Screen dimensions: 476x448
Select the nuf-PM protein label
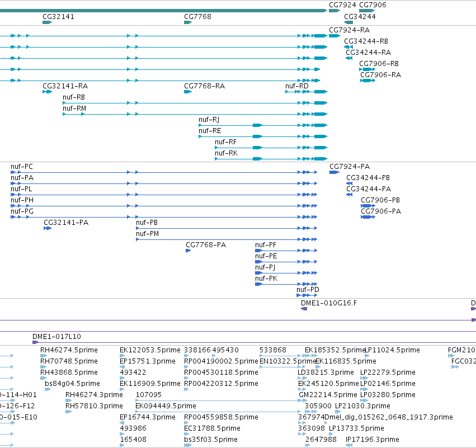tap(147, 234)
